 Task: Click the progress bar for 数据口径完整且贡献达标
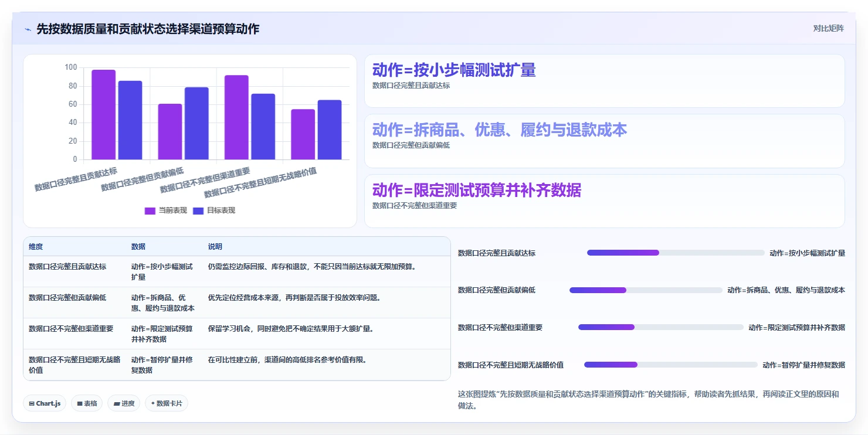point(676,253)
